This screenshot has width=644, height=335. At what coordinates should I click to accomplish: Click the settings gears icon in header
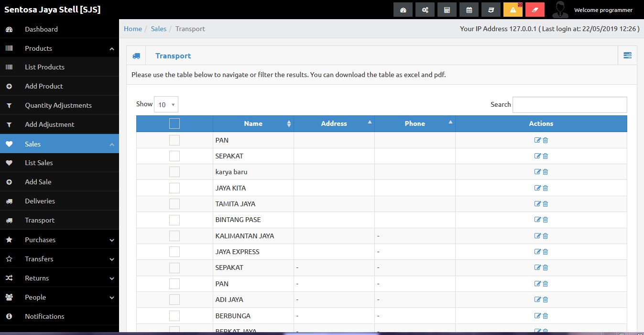[x=425, y=10]
